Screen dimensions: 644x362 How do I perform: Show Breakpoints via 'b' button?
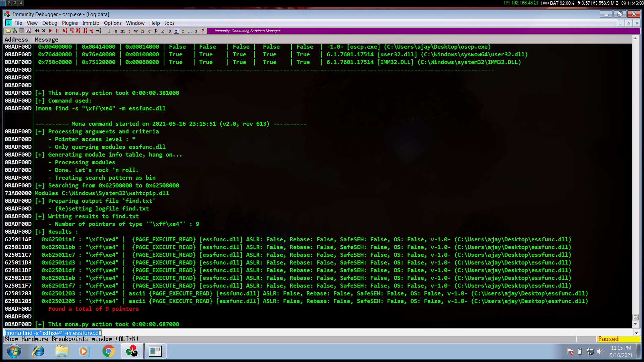(x=169, y=31)
